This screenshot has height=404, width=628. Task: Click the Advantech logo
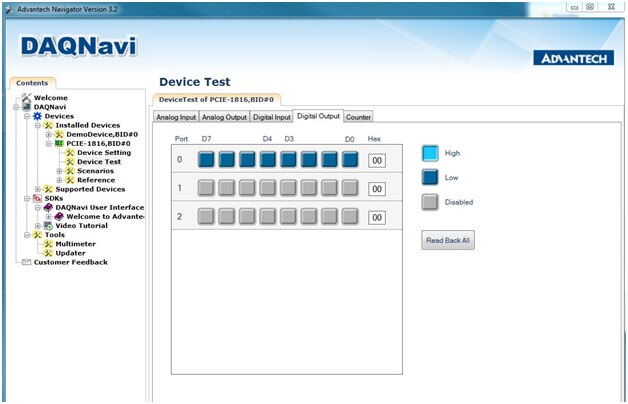coord(574,58)
